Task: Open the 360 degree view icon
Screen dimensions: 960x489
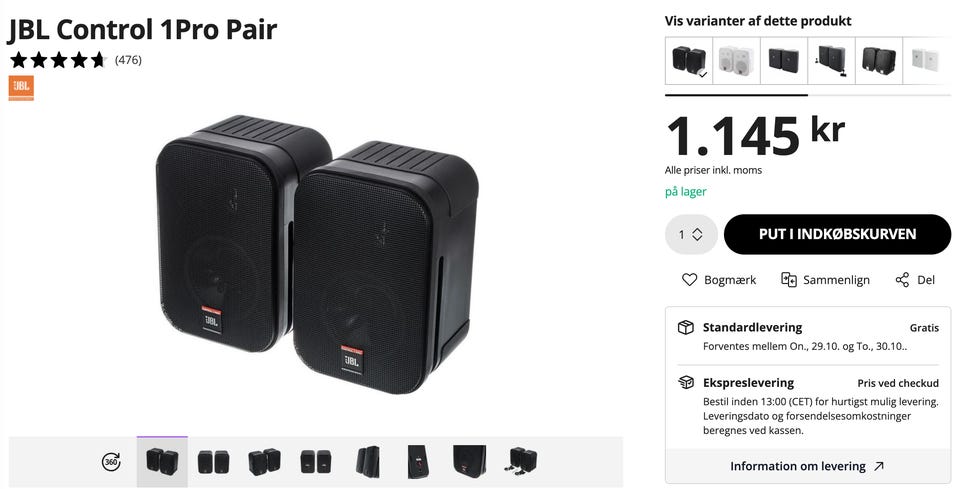Action: [111, 461]
